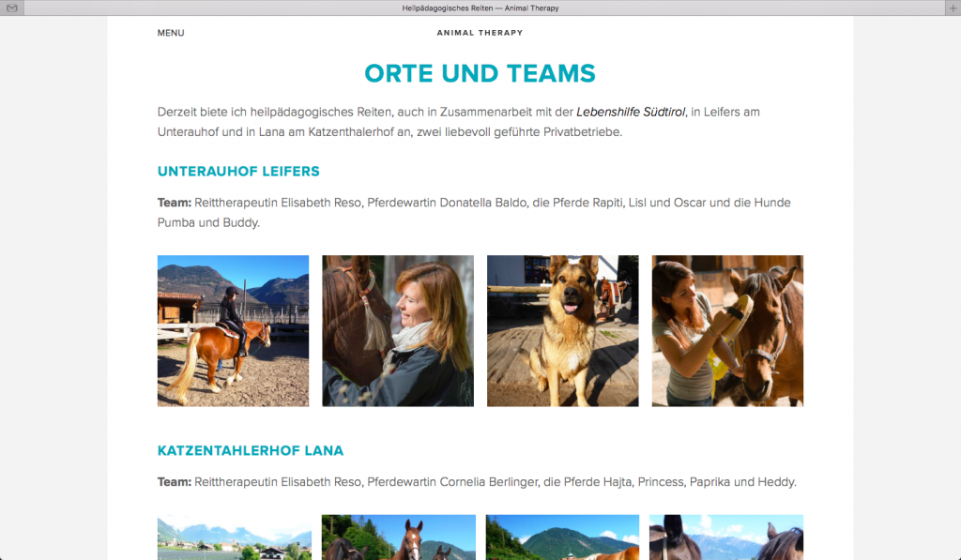Open the green mountain pasture photo
The height and width of the screenshot is (560, 961).
pos(563,537)
